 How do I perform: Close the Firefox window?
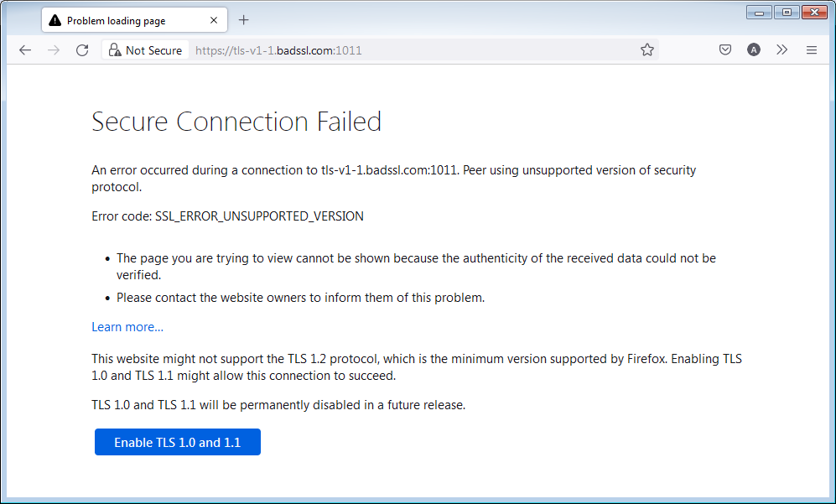point(813,12)
